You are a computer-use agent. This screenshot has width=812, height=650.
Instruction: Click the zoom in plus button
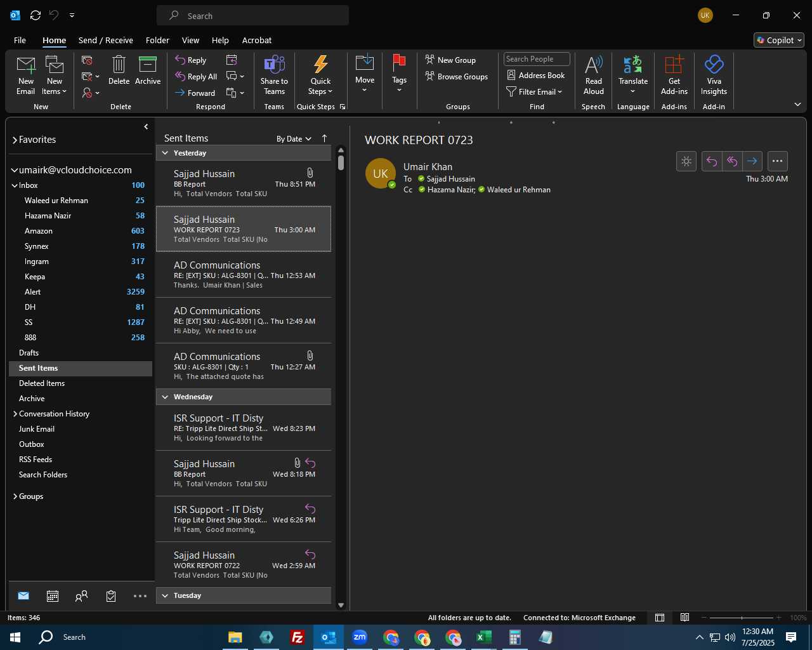coord(779,618)
